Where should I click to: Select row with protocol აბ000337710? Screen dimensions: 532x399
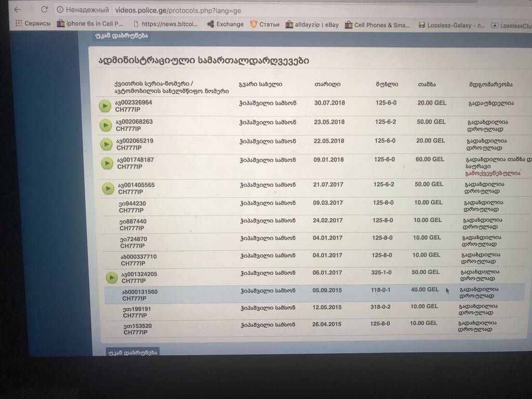pos(314,259)
